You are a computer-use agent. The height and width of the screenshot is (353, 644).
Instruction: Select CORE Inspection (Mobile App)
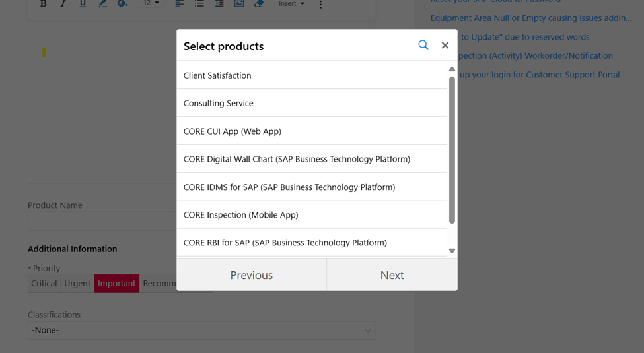(x=312, y=214)
